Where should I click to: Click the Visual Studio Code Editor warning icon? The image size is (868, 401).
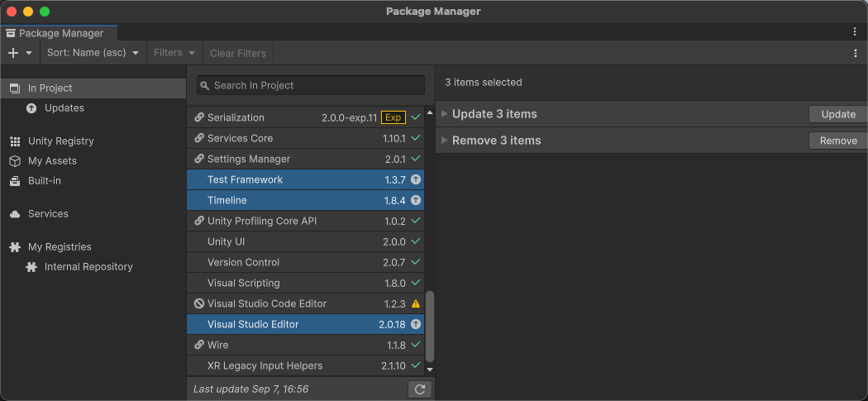[x=416, y=303]
